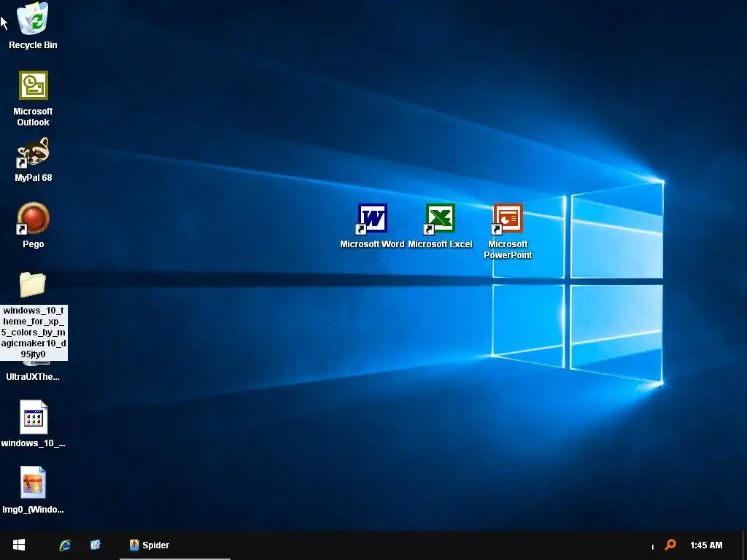Select the windows_10_theme_for_xp folder icon
Image resolution: width=747 pixels, height=560 pixels.
click(33, 284)
